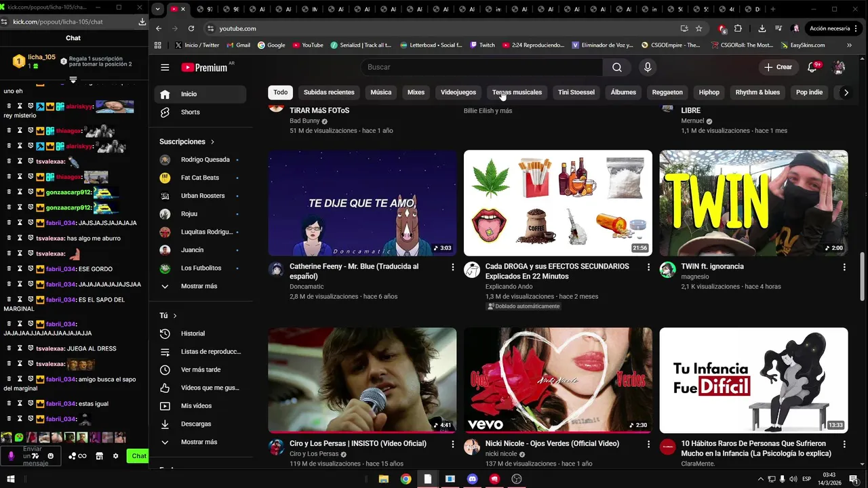868x488 pixels.
Task: Open Chrome extensions puzzle icon
Action: coord(738,28)
